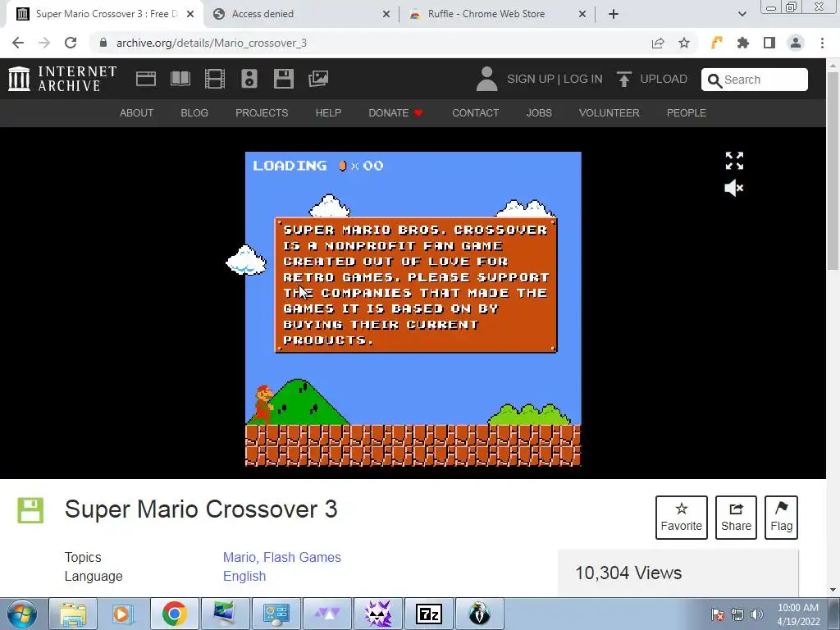Click the LOG IN link
The width and height of the screenshot is (840, 630).
pos(583,79)
